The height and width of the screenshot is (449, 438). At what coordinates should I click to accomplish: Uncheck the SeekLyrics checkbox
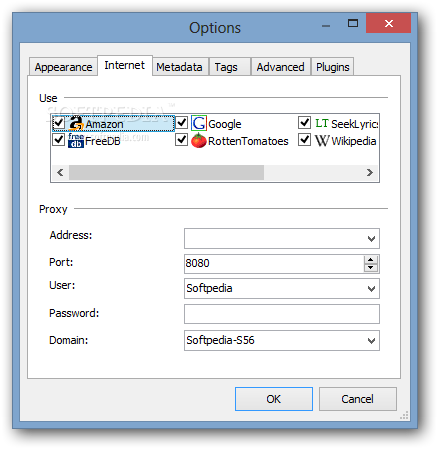305,123
